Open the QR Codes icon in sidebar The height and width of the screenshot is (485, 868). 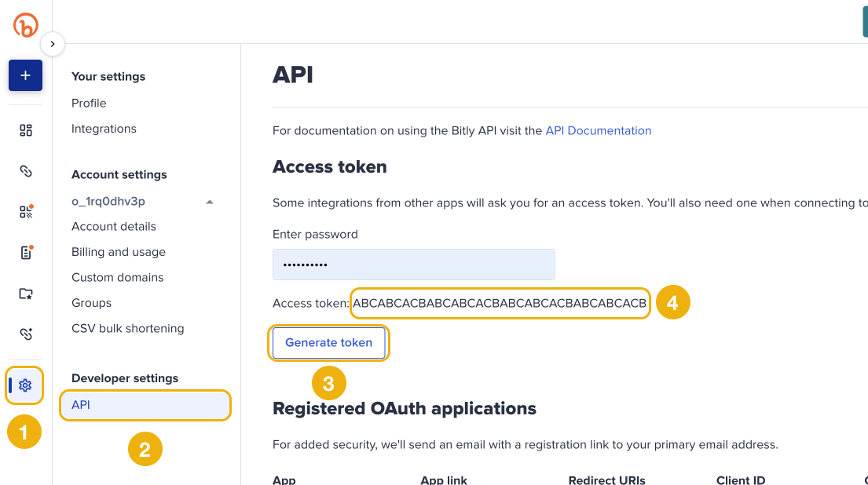(26, 211)
